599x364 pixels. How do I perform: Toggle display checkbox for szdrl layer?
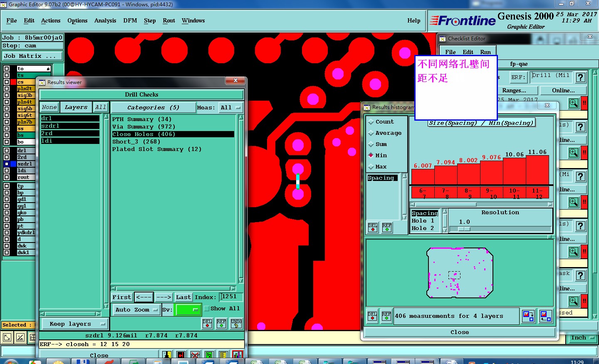tap(7, 164)
